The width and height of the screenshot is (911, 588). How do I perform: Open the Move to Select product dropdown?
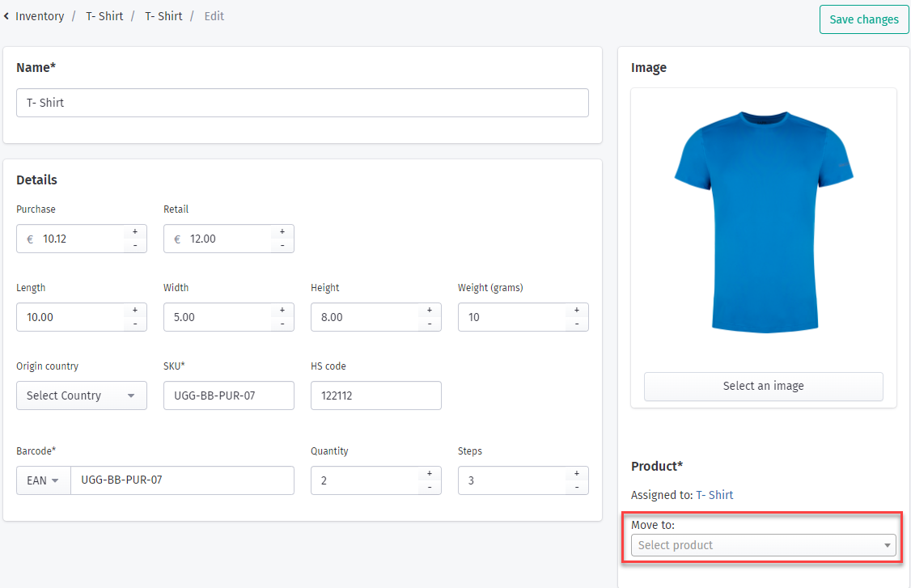(764, 546)
